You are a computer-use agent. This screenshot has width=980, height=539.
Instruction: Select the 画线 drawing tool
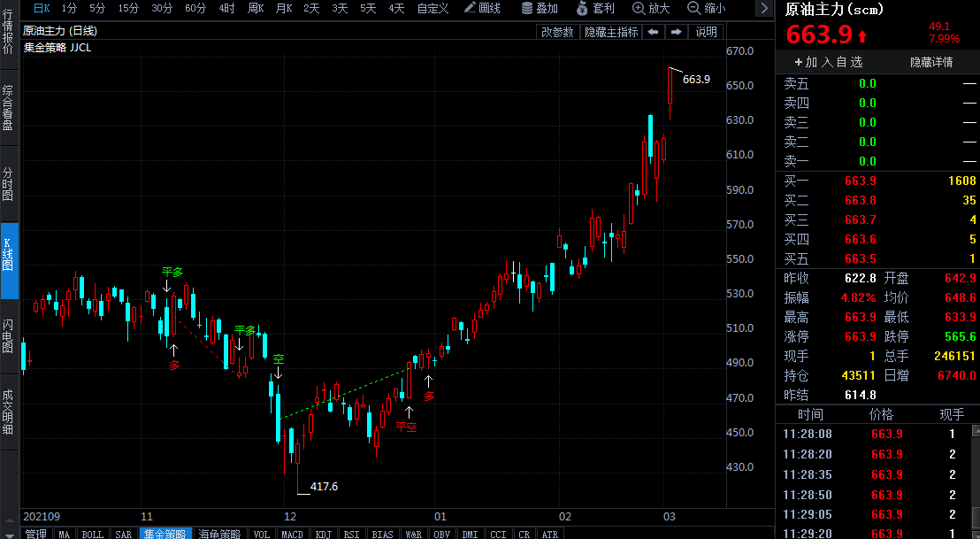point(486,9)
